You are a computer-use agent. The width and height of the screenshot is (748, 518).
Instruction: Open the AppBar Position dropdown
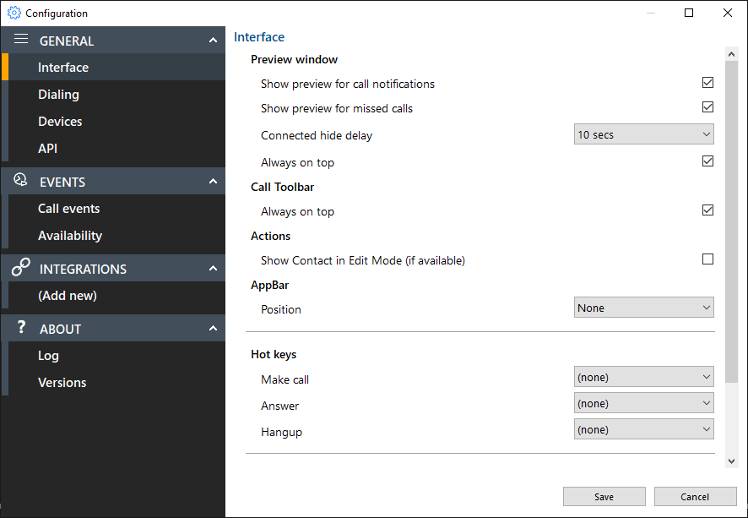point(644,308)
